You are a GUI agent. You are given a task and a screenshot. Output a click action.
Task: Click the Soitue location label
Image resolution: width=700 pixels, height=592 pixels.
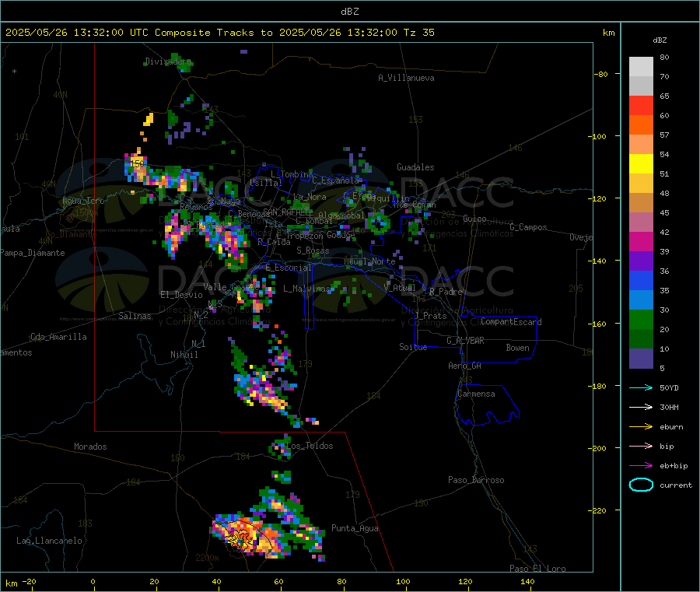(413, 347)
